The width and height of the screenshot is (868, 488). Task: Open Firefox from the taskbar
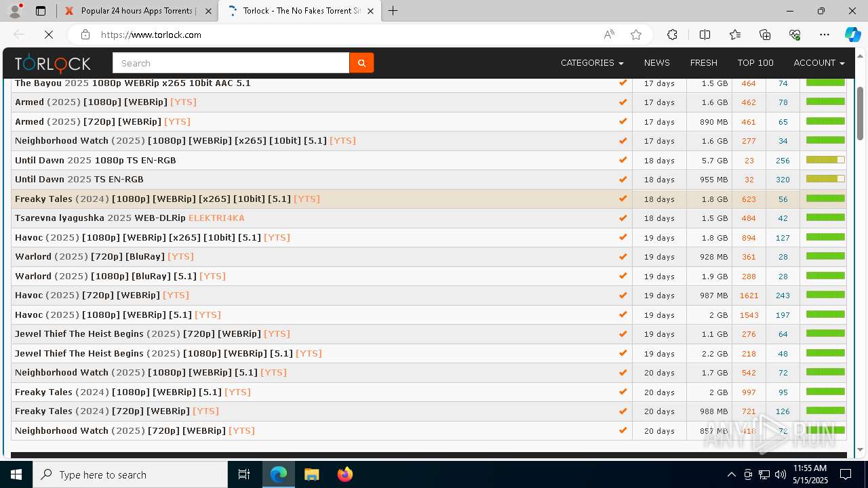click(344, 474)
